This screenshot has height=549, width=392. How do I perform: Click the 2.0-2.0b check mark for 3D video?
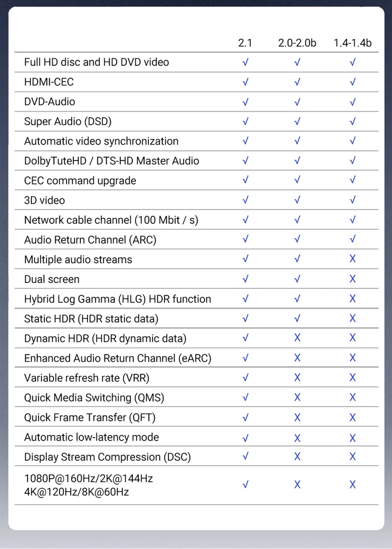297,200
